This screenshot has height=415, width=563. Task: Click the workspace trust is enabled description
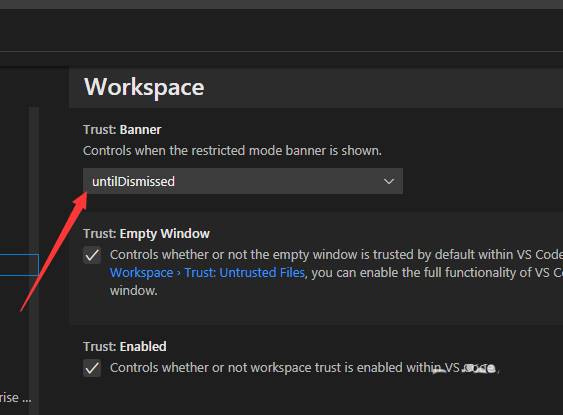click(x=304, y=368)
